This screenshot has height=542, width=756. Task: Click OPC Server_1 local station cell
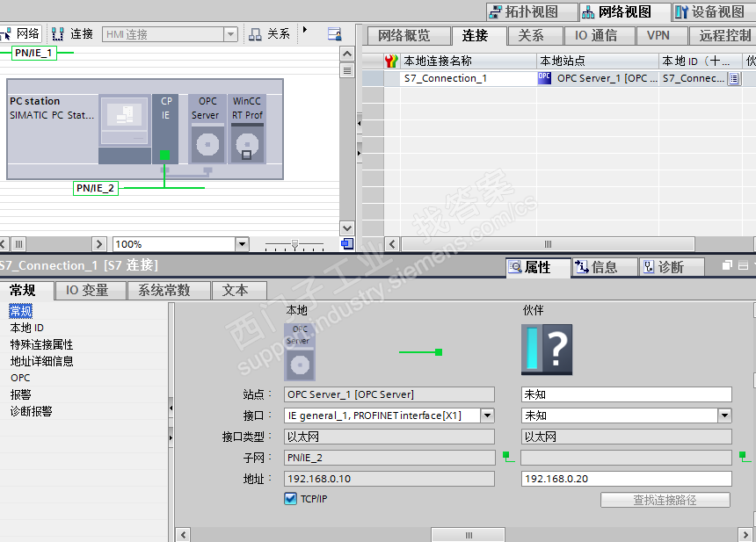(x=598, y=78)
